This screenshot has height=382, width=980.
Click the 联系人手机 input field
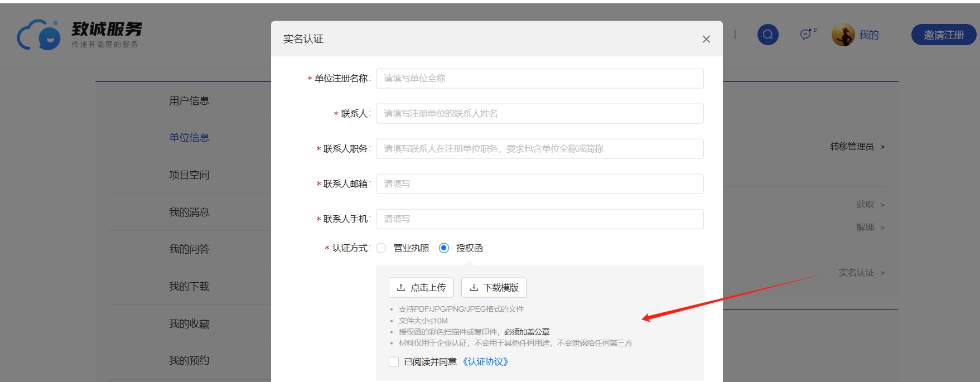[539, 219]
